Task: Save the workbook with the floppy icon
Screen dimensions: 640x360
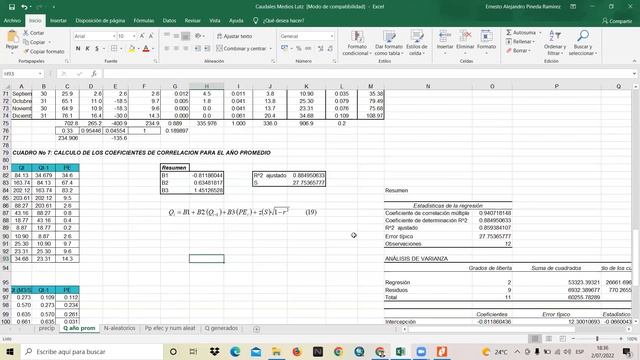Action: pos(12,7)
